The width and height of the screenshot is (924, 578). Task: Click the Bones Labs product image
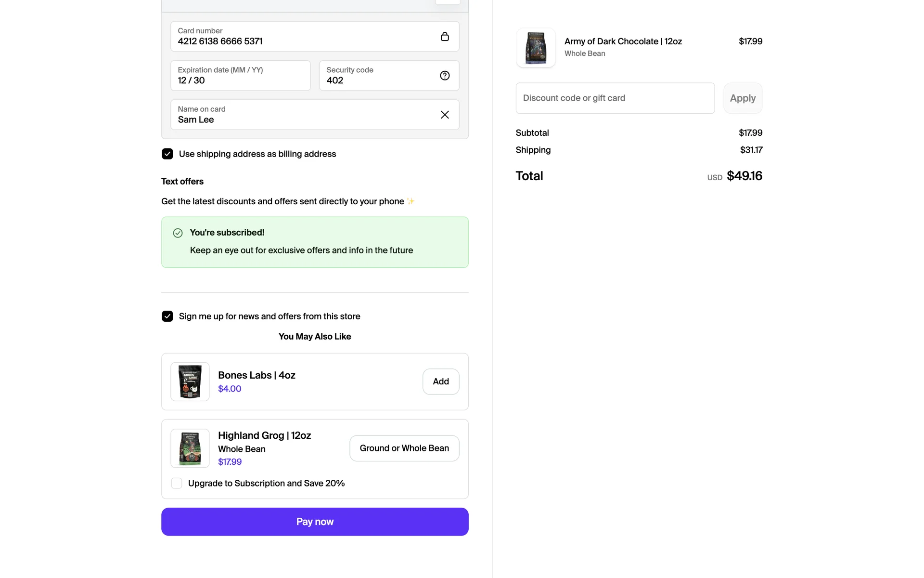(x=190, y=381)
